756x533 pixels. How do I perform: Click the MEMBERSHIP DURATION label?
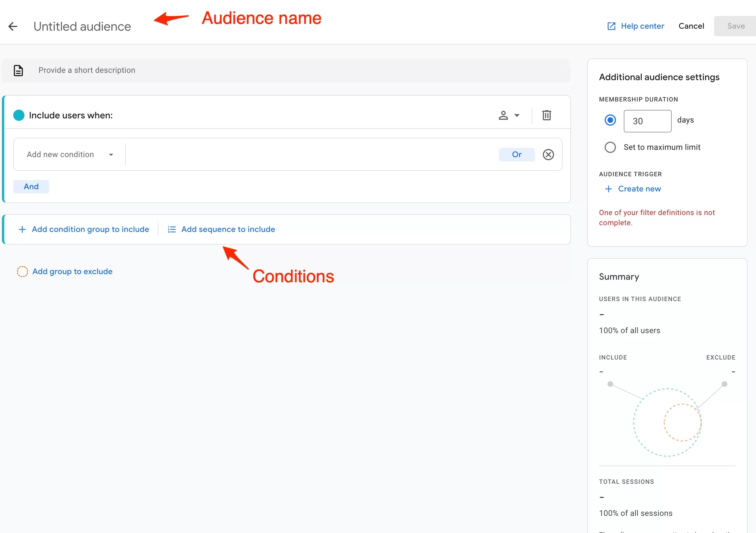pyautogui.click(x=638, y=99)
